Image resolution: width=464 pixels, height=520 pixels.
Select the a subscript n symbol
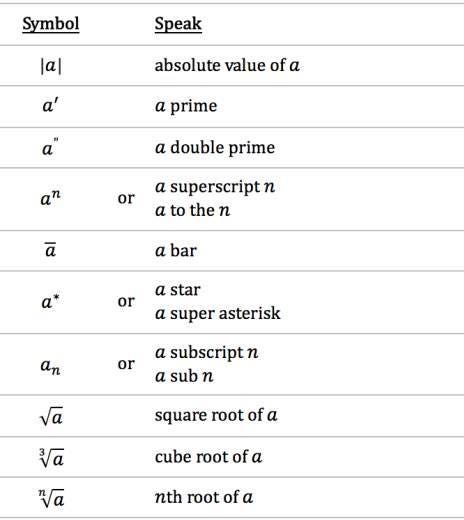pyautogui.click(x=50, y=366)
